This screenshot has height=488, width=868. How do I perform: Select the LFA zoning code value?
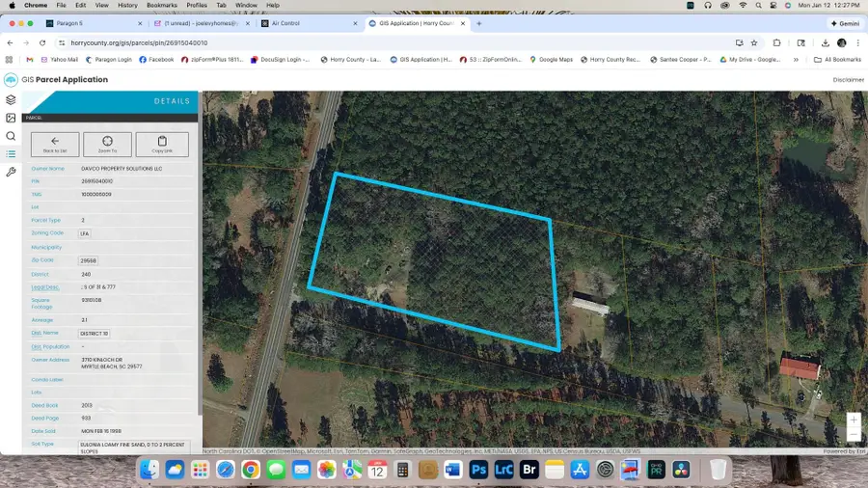pos(85,233)
